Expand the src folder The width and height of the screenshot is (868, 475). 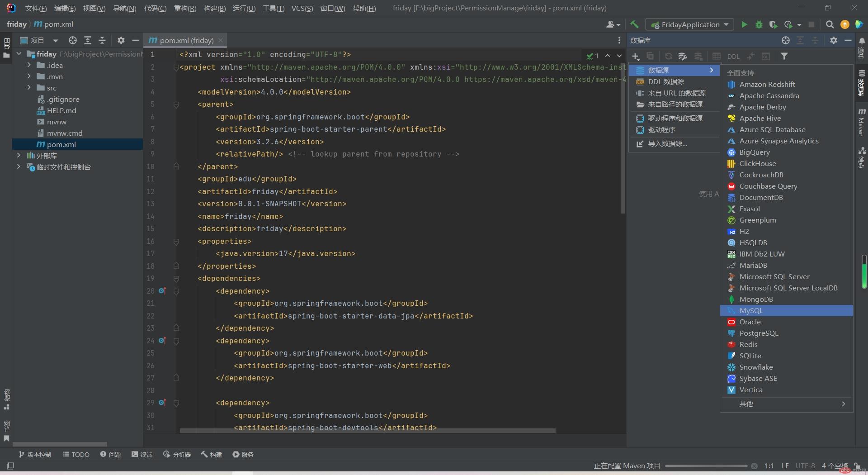29,88
